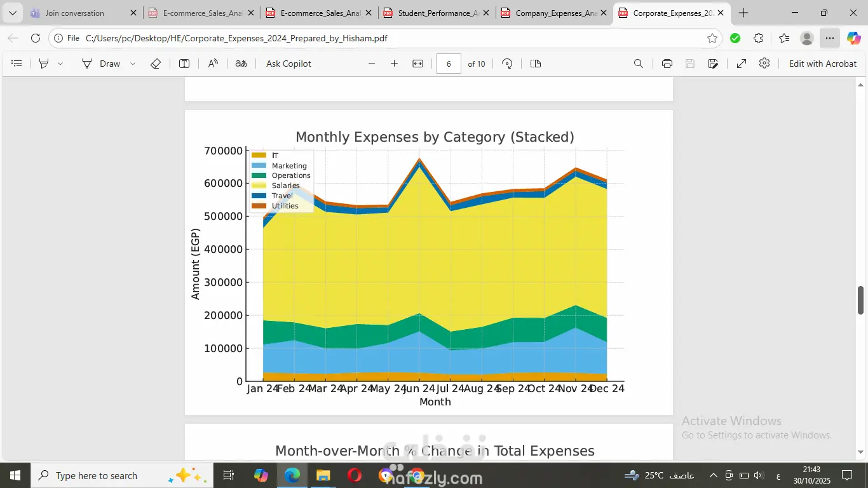Viewport: 868px width, 488px height.
Task: Open the tab search dropdown
Action: pos(12,13)
